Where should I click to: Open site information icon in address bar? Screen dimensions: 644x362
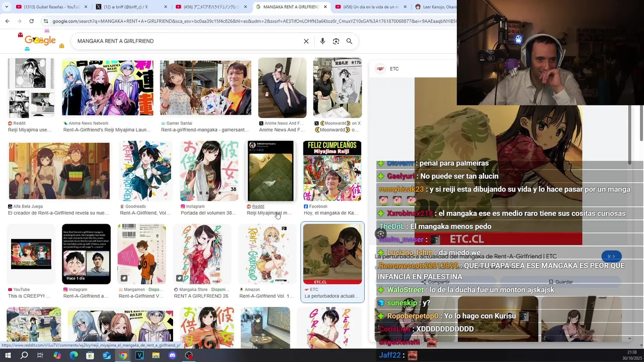pyautogui.click(x=46, y=21)
